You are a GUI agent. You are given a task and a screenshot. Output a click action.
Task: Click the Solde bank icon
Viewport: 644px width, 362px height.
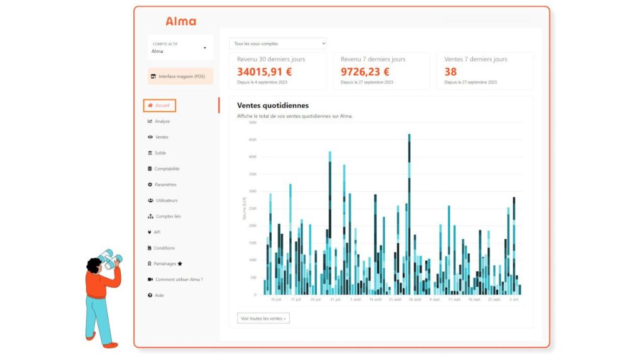[x=150, y=153]
